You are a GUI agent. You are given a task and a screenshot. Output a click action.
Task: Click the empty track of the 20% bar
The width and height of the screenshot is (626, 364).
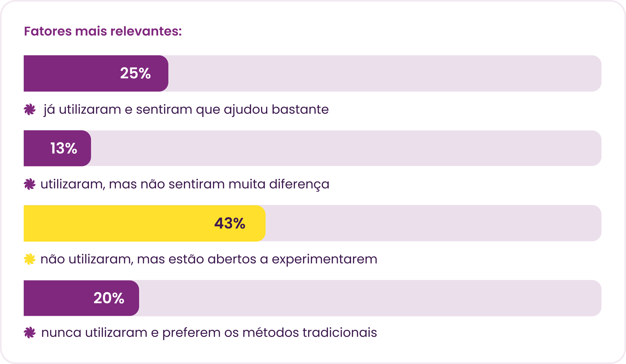tap(370, 298)
